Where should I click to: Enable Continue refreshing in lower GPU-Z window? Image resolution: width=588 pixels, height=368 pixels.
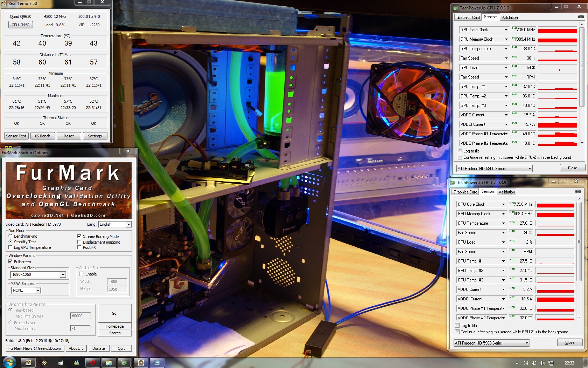click(x=457, y=332)
